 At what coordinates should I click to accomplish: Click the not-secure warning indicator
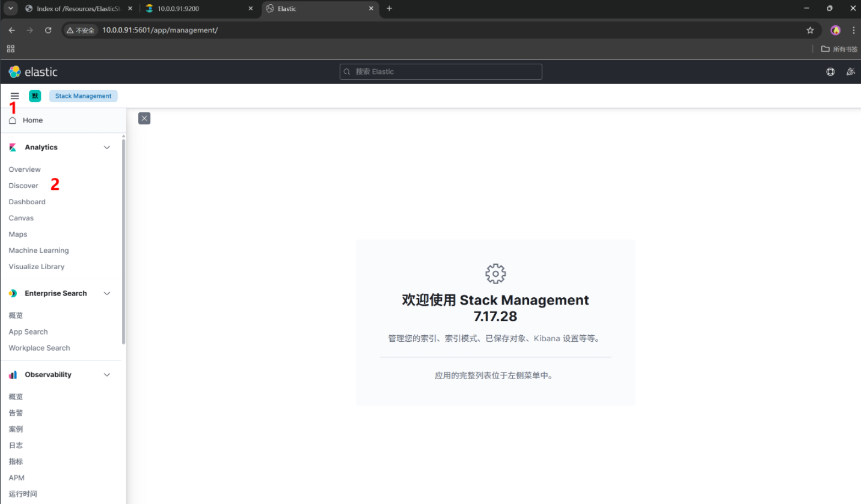[x=81, y=30]
